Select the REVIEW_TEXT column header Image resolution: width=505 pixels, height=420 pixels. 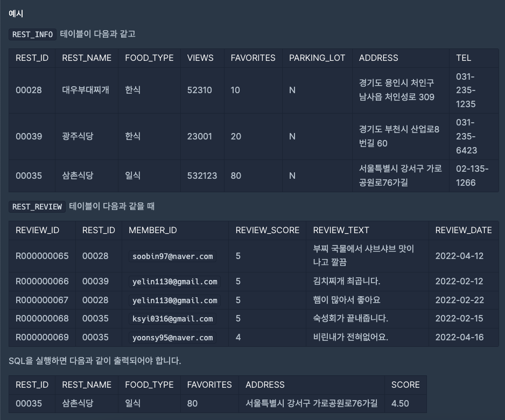341,230
